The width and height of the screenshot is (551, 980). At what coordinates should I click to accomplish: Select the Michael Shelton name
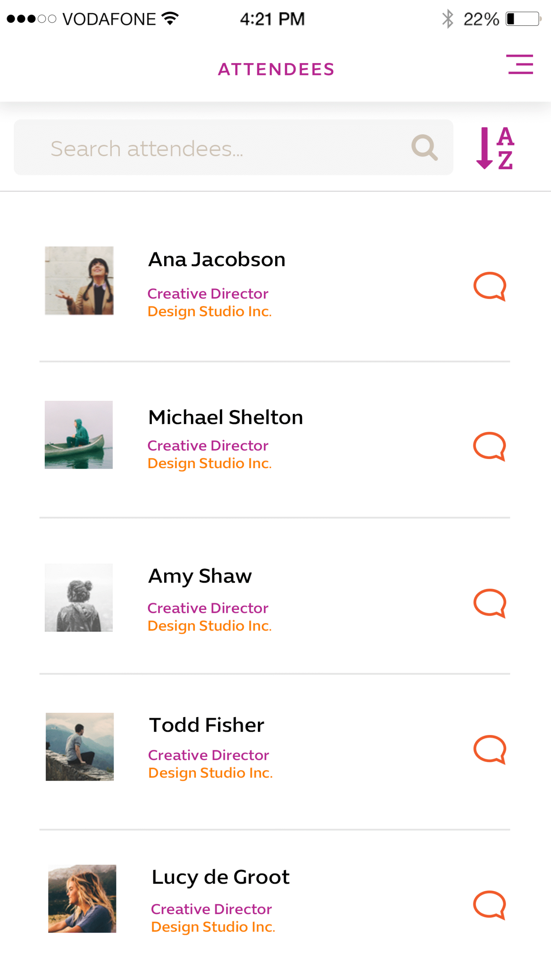(225, 417)
